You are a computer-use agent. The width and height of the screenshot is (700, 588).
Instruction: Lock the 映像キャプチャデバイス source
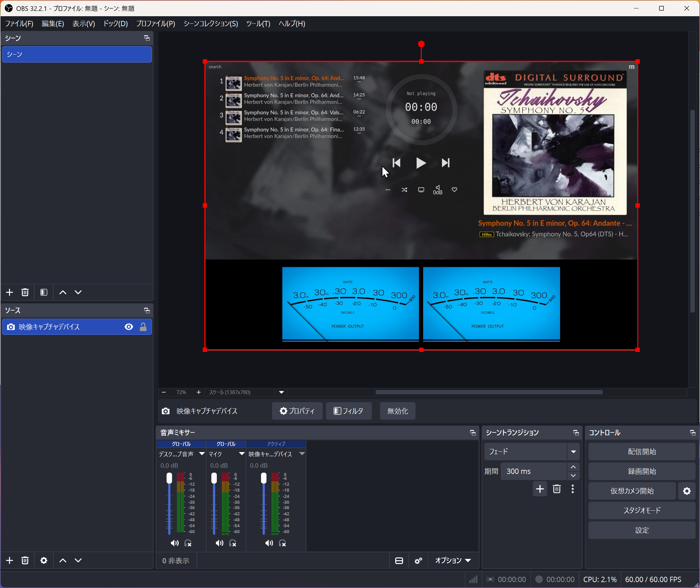click(x=143, y=327)
